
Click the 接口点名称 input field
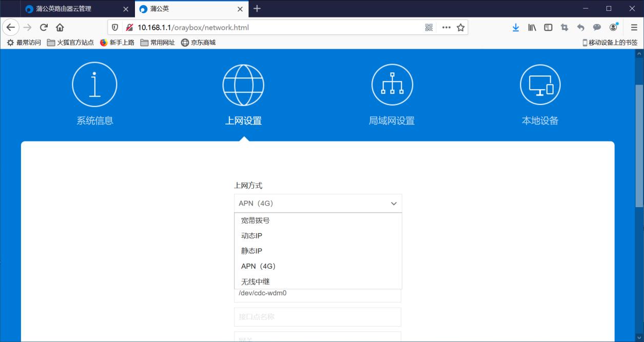(318, 316)
